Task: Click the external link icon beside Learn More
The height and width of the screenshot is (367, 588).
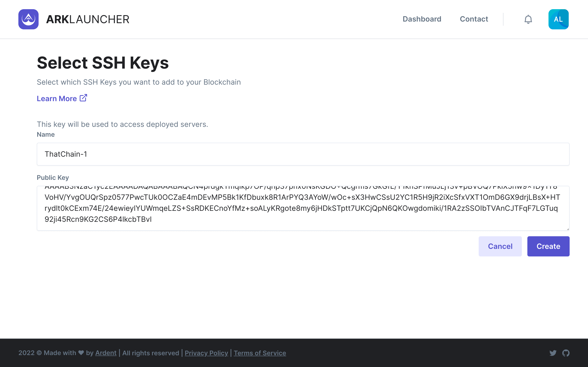Action: (83, 98)
